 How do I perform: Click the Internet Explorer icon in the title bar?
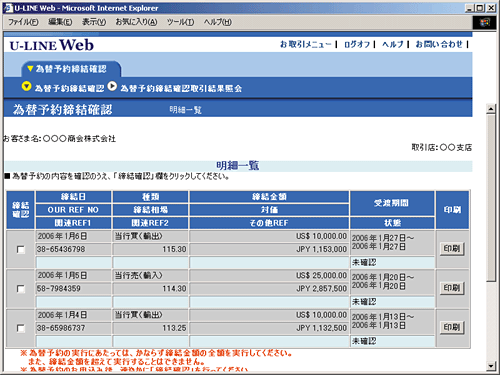(x=8, y=8)
